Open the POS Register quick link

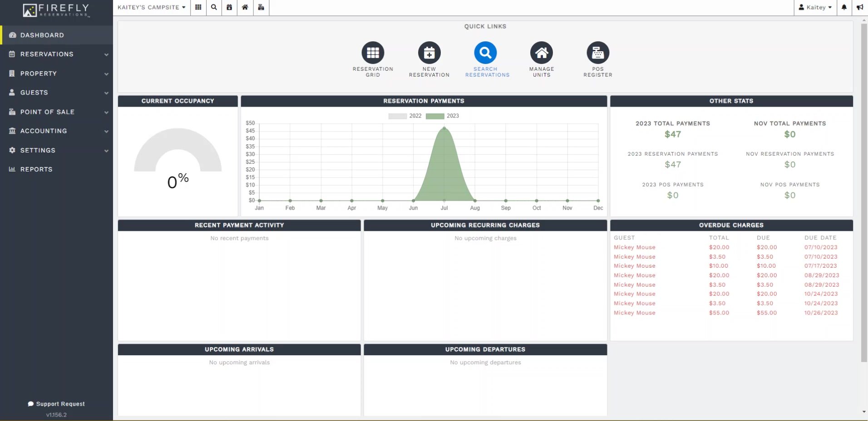(597, 53)
